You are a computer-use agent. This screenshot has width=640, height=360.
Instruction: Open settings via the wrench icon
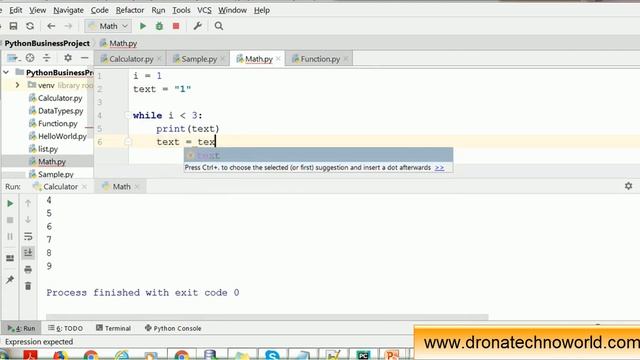coord(198,26)
